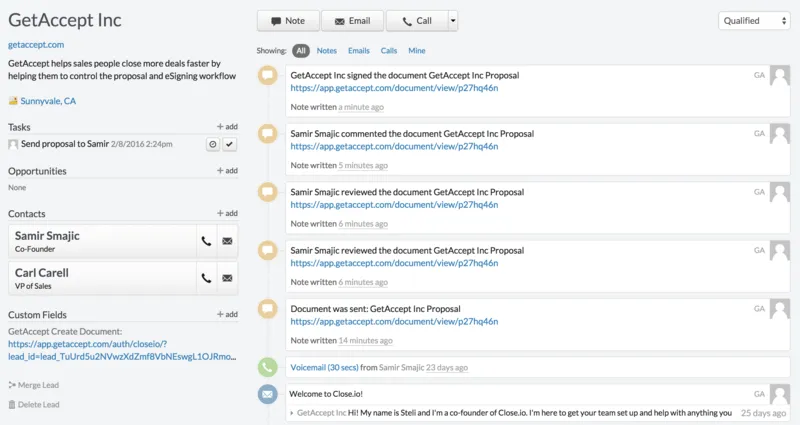Filter activity by Calls
Image resolution: width=800 pixels, height=425 pixels.
pos(389,51)
